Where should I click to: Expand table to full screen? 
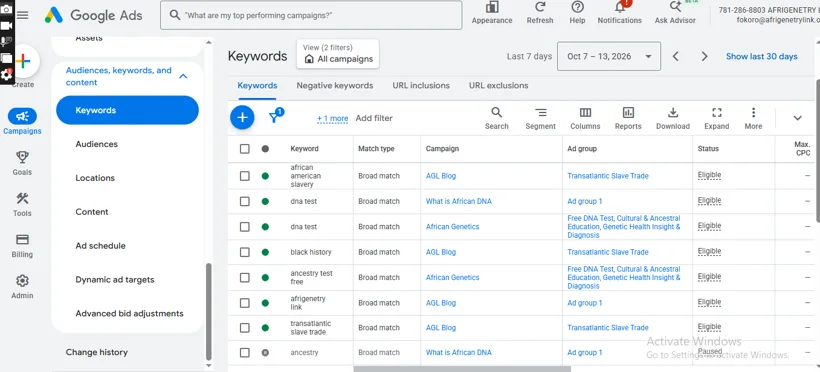[x=716, y=118]
